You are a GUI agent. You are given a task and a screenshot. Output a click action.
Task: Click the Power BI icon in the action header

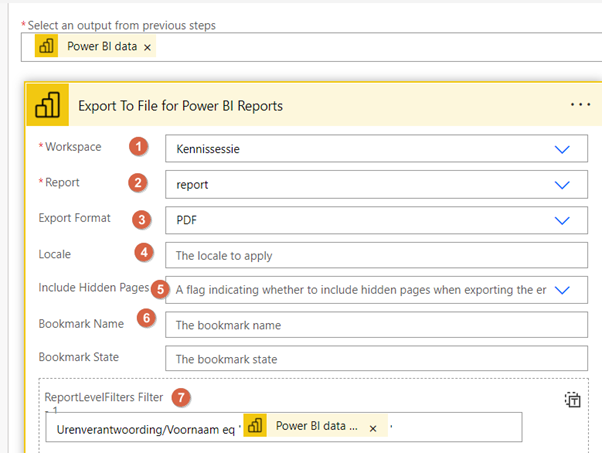(x=48, y=105)
